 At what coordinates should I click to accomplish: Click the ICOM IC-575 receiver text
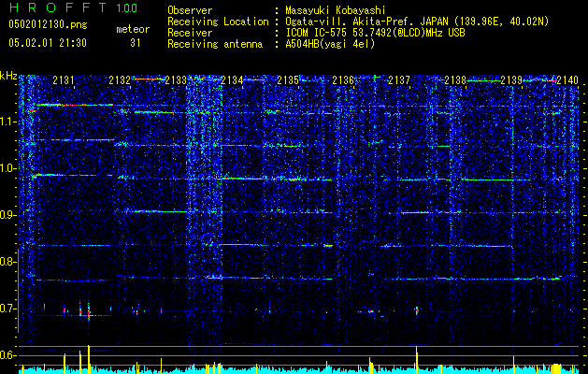pos(375,33)
